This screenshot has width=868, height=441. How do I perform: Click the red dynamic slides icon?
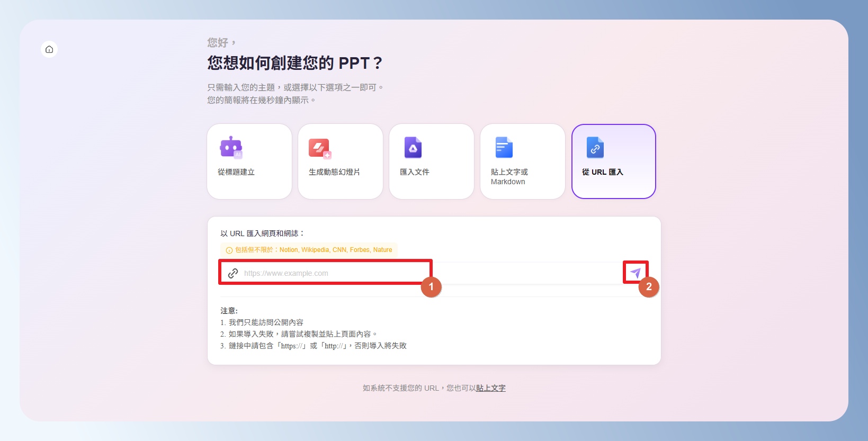click(x=320, y=148)
